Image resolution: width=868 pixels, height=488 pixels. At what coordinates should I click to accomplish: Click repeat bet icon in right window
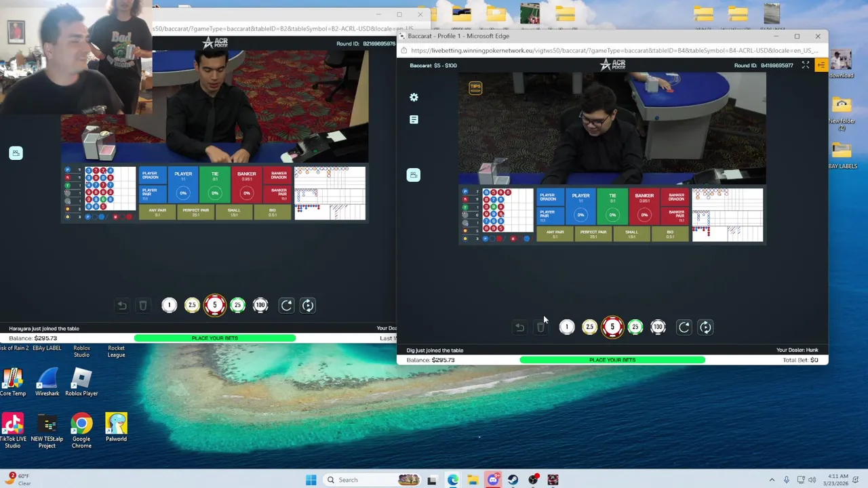684,327
